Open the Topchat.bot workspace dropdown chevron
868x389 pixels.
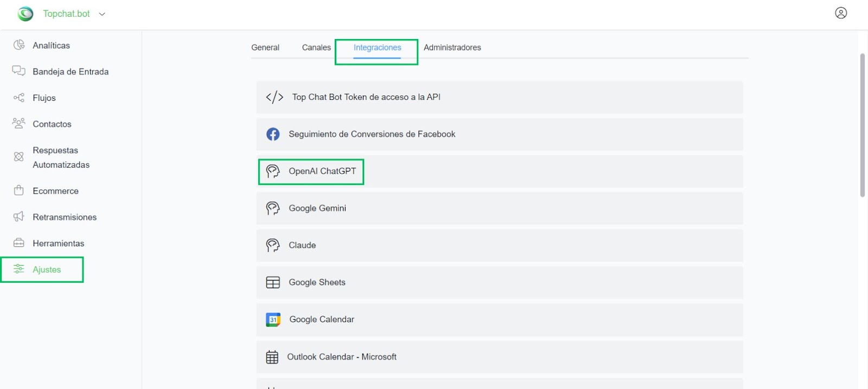102,14
